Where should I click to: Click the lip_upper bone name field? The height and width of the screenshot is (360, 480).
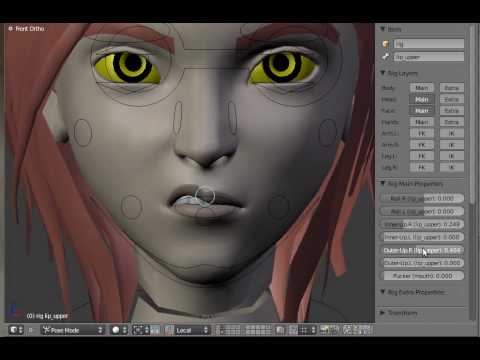click(429, 57)
